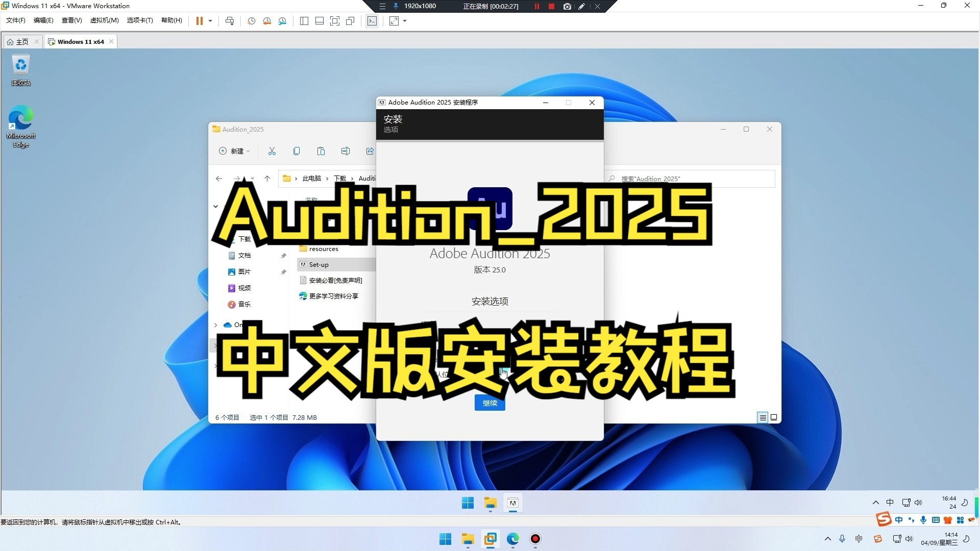980x551 pixels.
Task: Cut the selected file in File Explorer
Action: 272,151
